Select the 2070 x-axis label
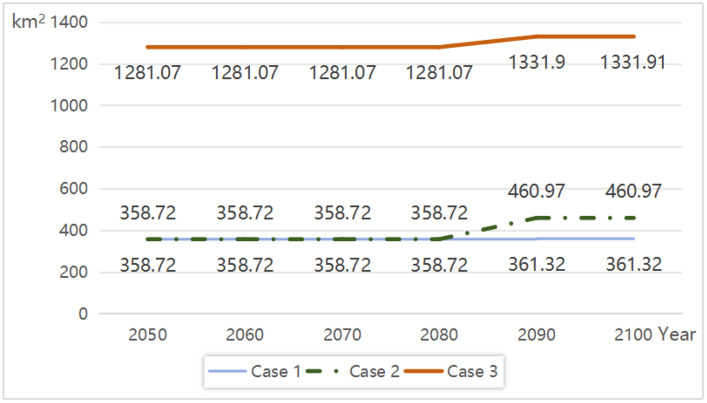This screenshot has height=403, width=707. (x=342, y=335)
